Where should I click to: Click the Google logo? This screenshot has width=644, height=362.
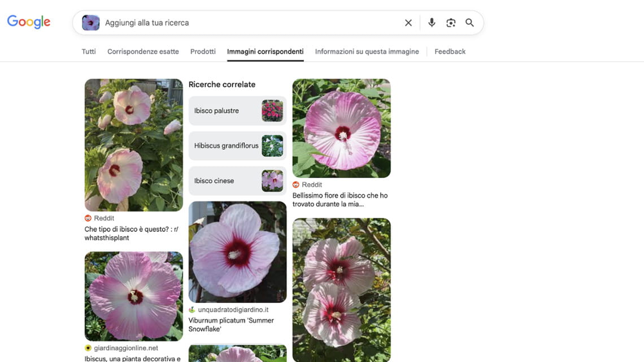click(x=28, y=21)
